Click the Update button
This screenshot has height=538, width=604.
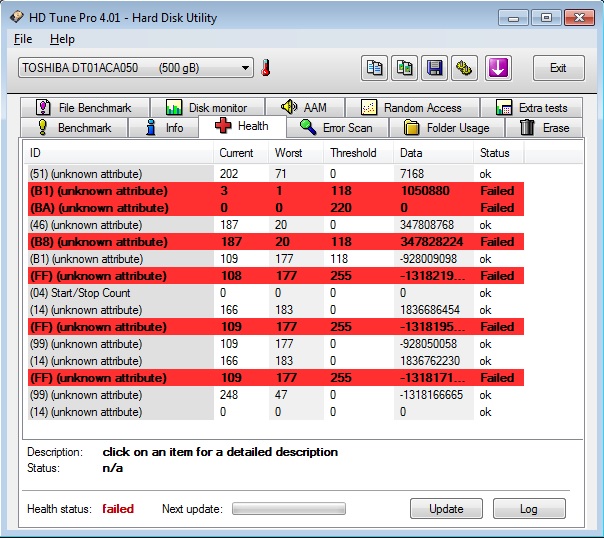(x=446, y=509)
